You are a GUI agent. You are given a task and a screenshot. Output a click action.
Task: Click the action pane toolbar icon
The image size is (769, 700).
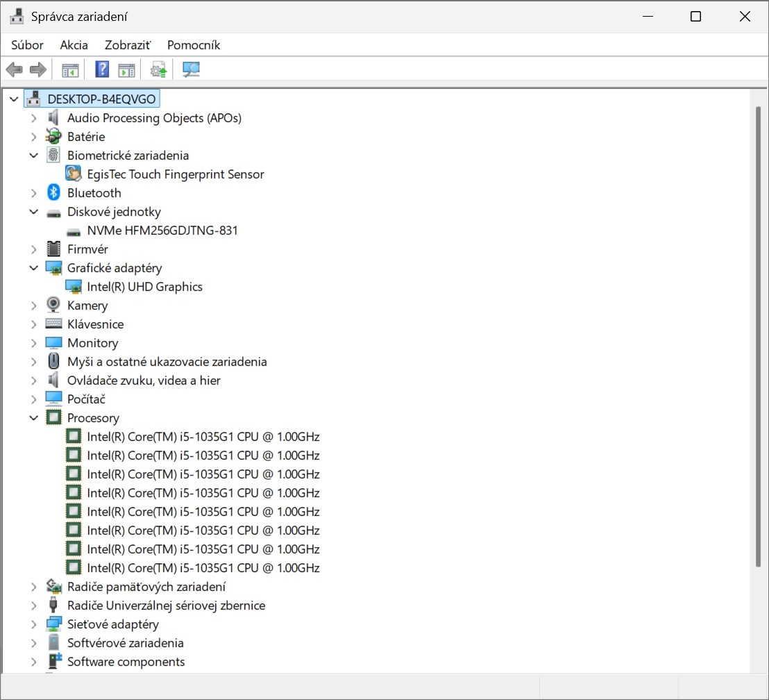[126, 70]
